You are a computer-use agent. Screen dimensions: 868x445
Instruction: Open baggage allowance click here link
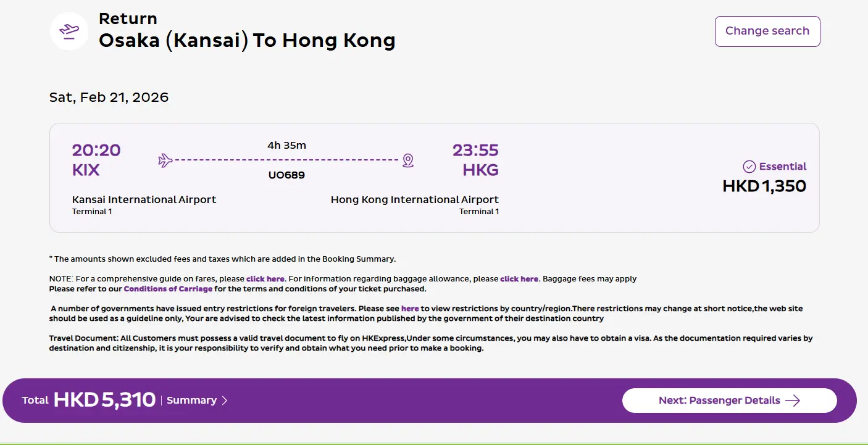pos(519,279)
